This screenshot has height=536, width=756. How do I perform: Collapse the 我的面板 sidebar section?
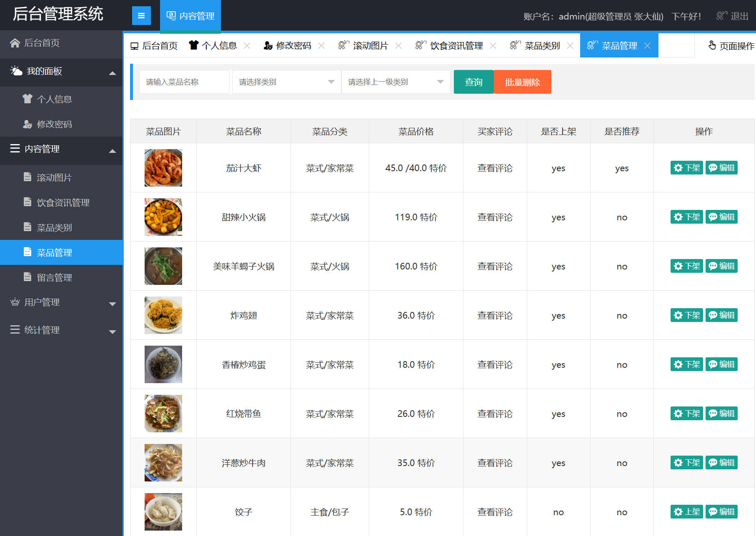coord(112,72)
